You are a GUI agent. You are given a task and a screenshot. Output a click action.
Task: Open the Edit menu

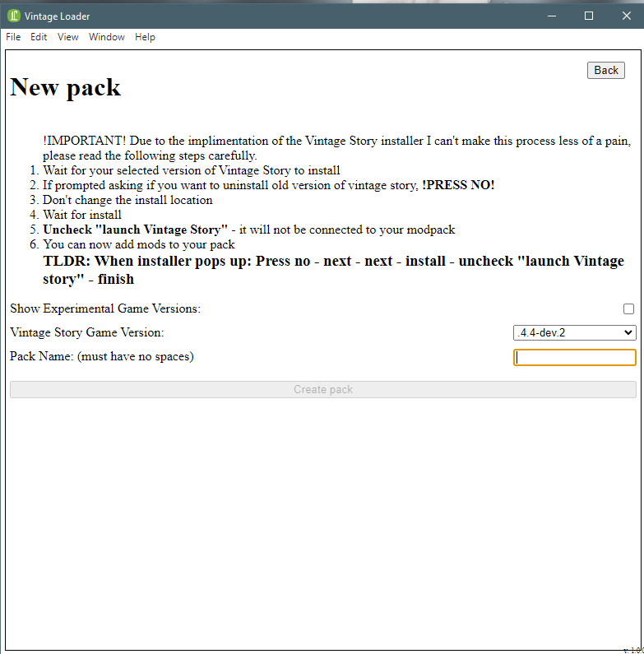pyautogui.click(x=39, y=37)
